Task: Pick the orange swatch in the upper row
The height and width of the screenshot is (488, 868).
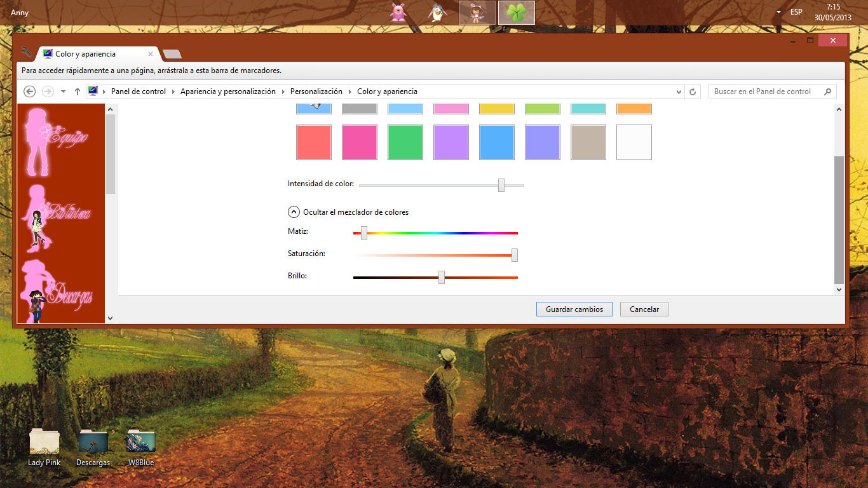Action: pyautogui.click(x=634, y=109)
